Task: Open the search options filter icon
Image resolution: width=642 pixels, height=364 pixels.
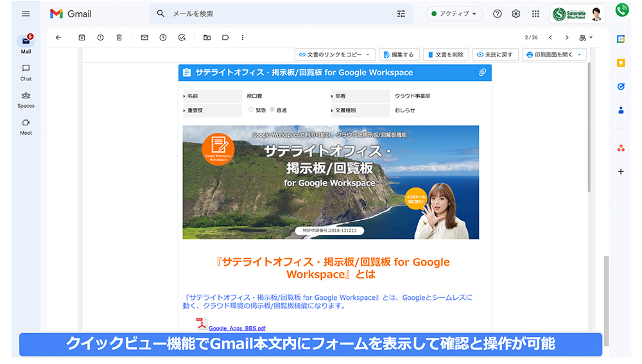Action: [x=401, y=13]
